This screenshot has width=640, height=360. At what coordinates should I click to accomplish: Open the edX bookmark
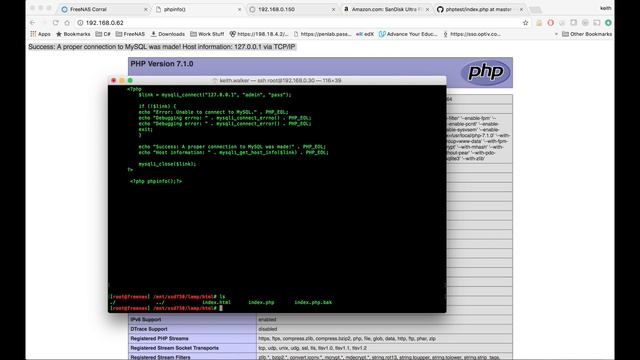(x=364, y=34)
